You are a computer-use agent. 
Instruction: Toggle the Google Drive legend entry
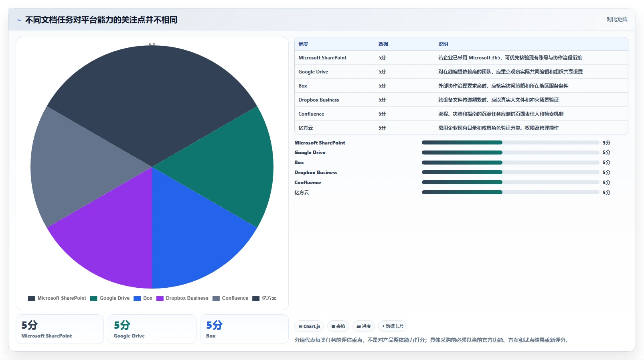110,298
